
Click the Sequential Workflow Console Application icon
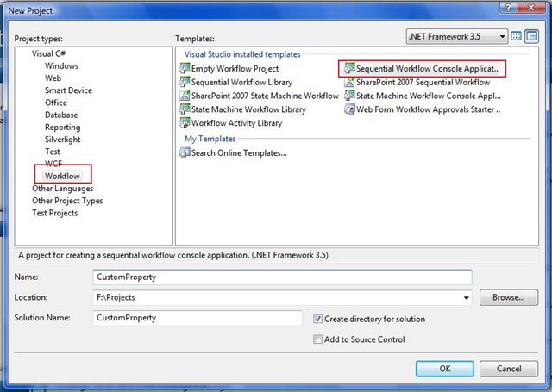click(349, 68)
